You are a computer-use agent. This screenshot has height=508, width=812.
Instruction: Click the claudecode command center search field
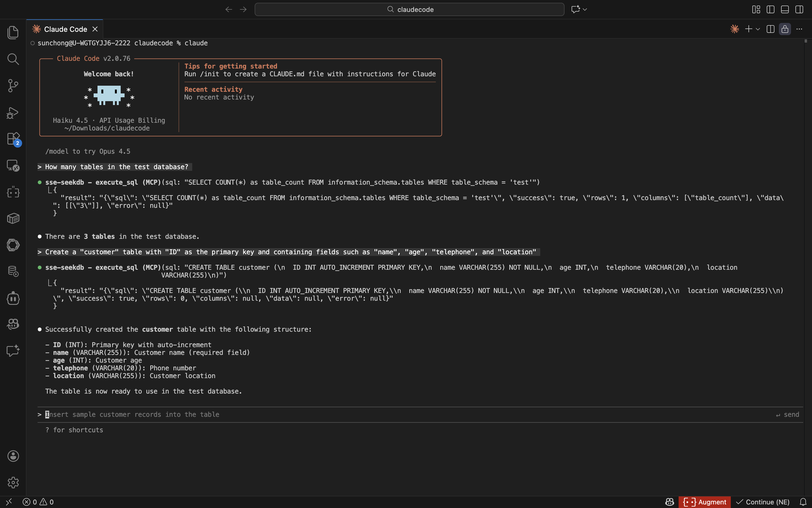click(x=409, y=9)
